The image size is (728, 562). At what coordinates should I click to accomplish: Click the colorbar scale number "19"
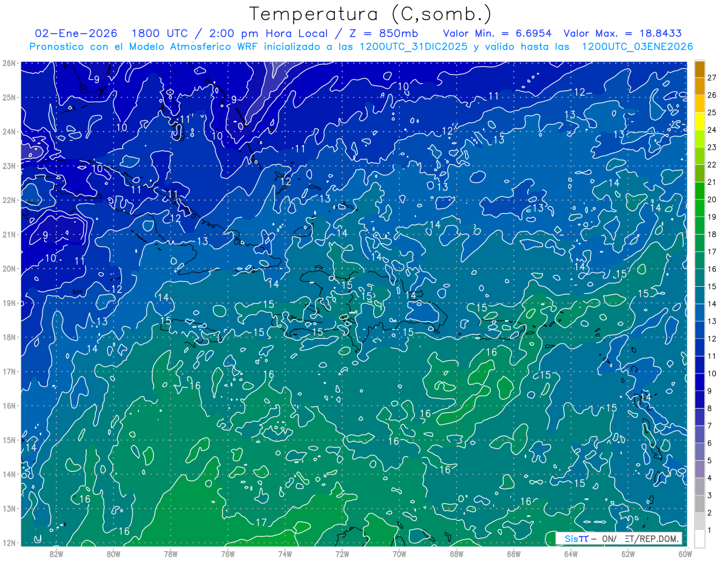pos(712,216)
